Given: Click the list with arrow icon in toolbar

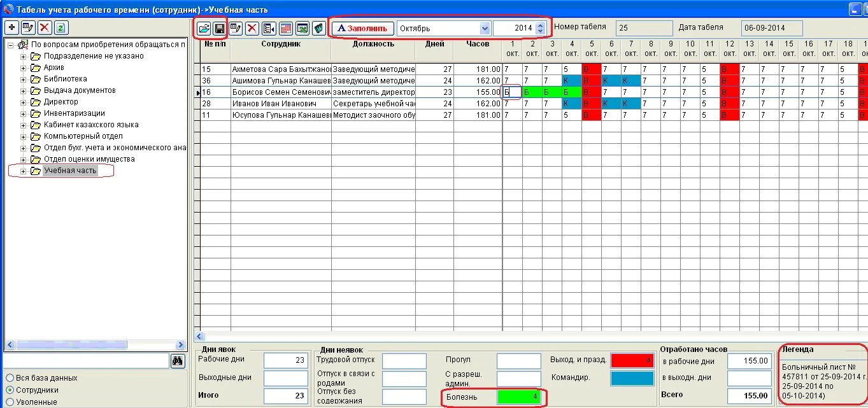Looking at the screenshot, I should point(269,28).
